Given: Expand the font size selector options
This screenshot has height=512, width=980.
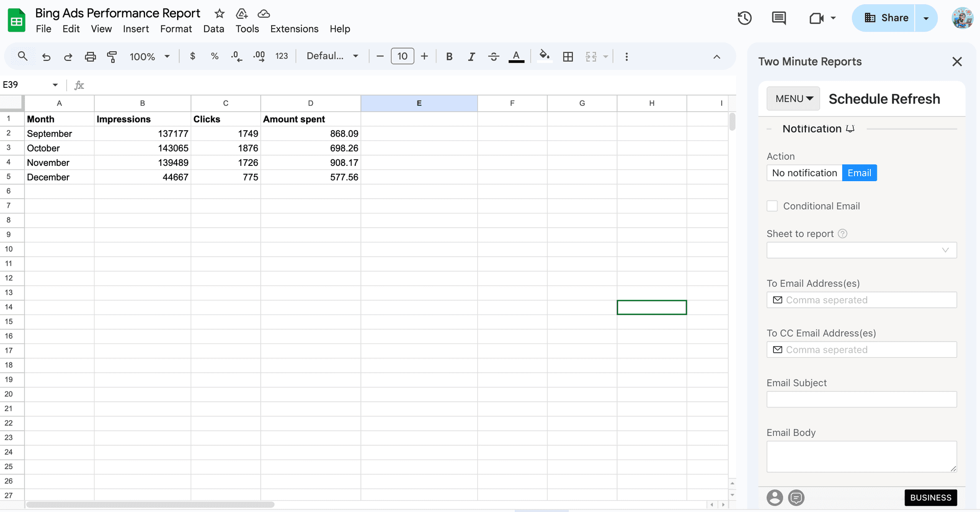Looking at the screenshot, I should (x=402, y=56).
